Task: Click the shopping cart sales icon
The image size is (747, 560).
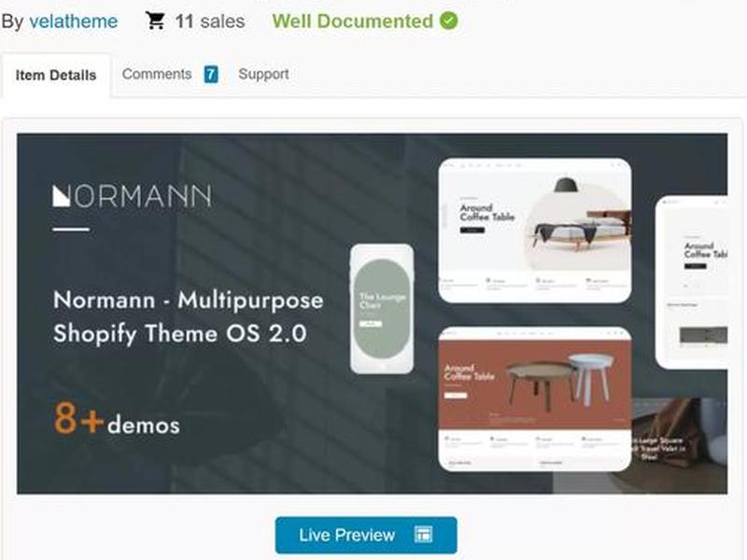Action: tap(155, 21)
